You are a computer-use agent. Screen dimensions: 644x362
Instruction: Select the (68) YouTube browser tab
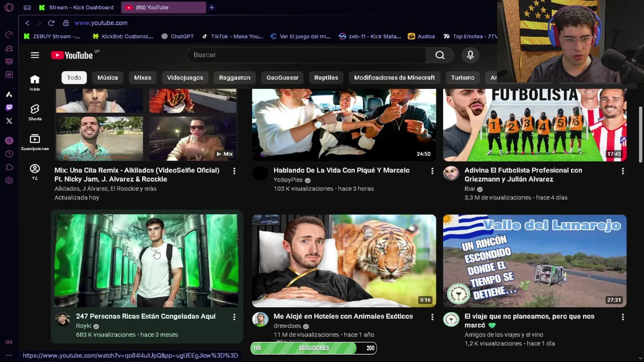click(165, 8)
